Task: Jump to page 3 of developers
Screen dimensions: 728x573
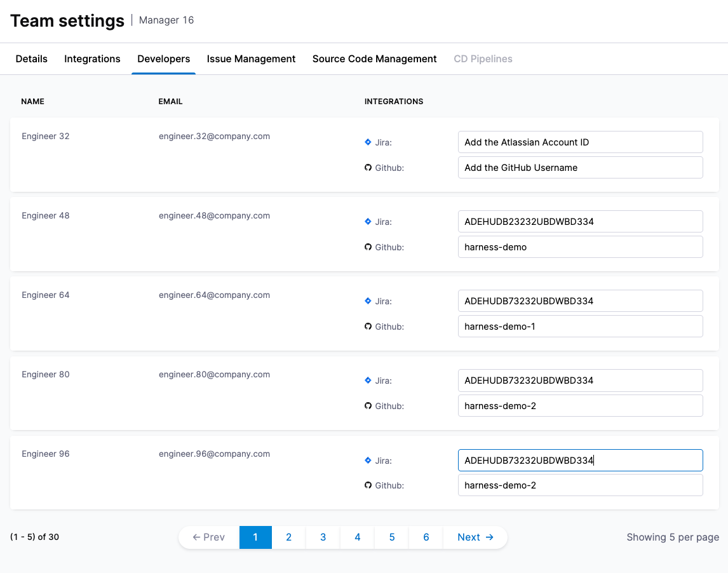Action: (323, 537)
